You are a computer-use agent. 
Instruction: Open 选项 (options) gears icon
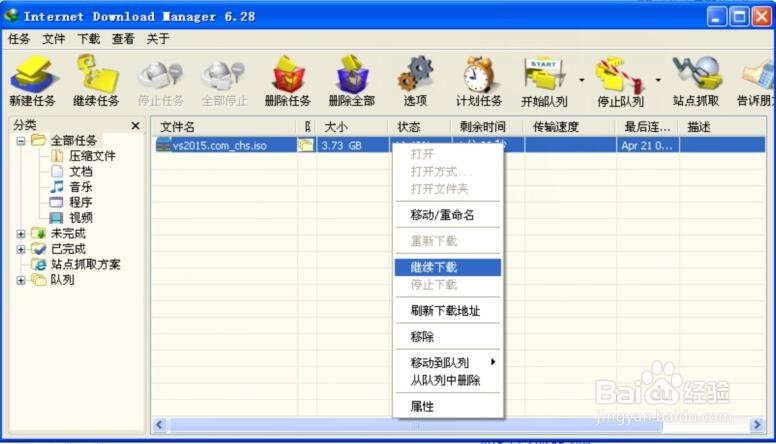point(415,80)
